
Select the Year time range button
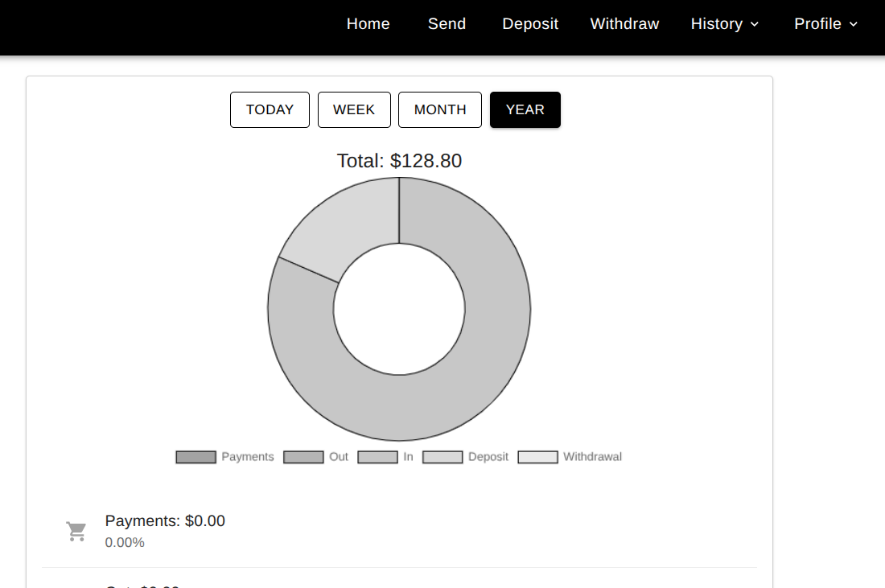525,109
